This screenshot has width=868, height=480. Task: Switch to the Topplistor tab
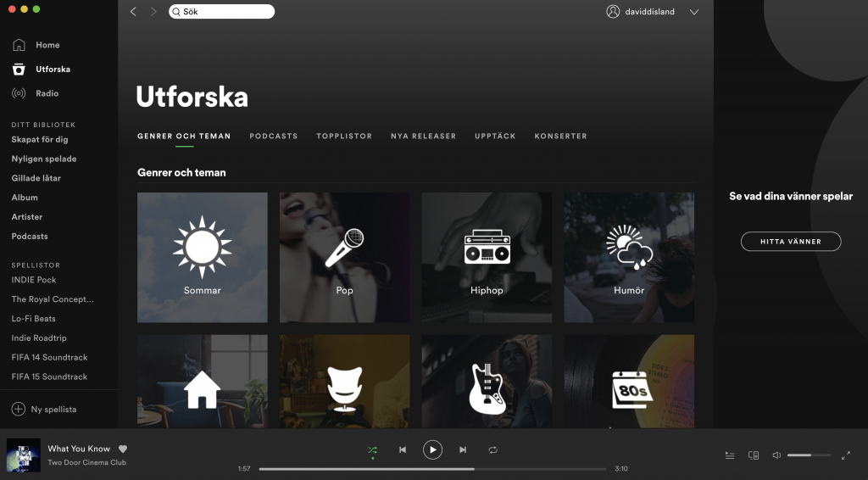tap(344, 137)
